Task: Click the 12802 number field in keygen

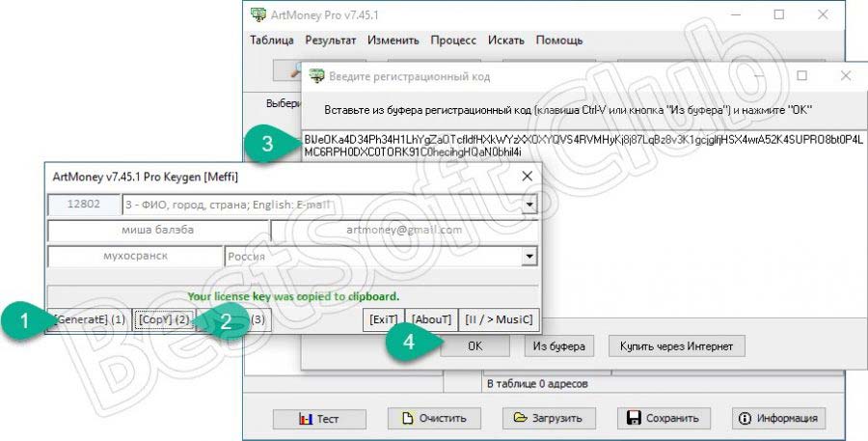Action: (84, 204)
